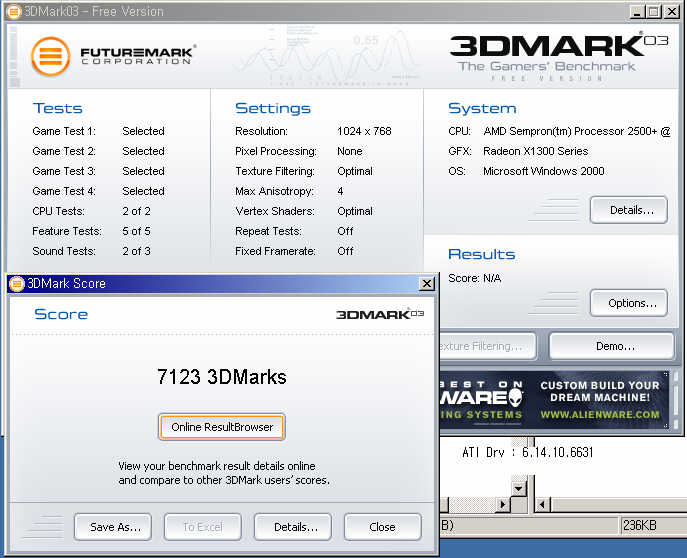
Task: Click the 236KB status bar entry
Action: pyautogui.click(x=640, y=526)
